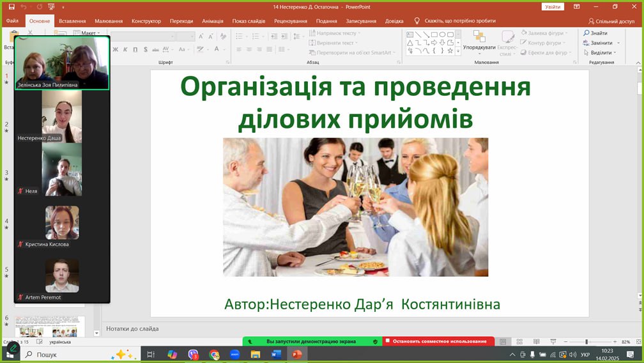
Task: Click the Task View taskbar icon
Action: (x=151, y=354)
